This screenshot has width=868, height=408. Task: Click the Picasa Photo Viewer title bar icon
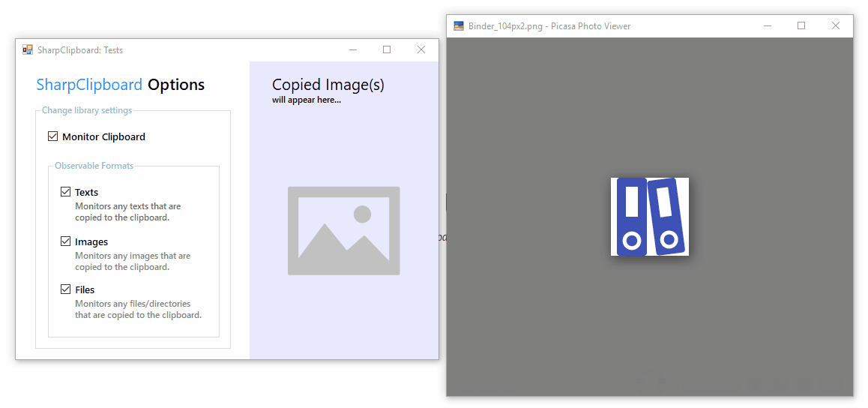coord(459,26)
